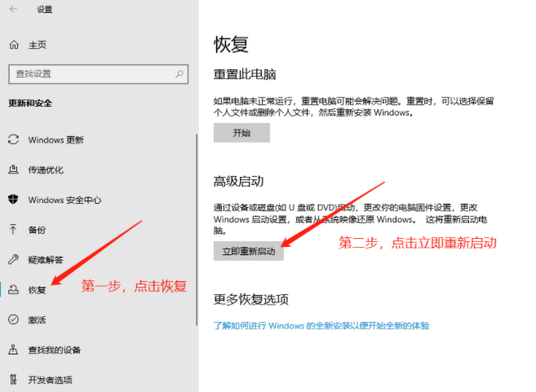
Task: Focus the 查找设置 search field
Action: [99, 74]
